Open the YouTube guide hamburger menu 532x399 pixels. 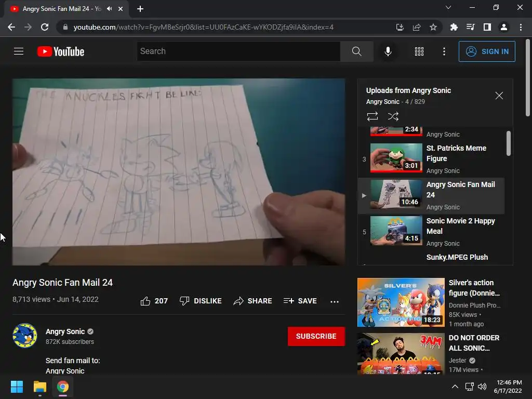tap(19, 51)
